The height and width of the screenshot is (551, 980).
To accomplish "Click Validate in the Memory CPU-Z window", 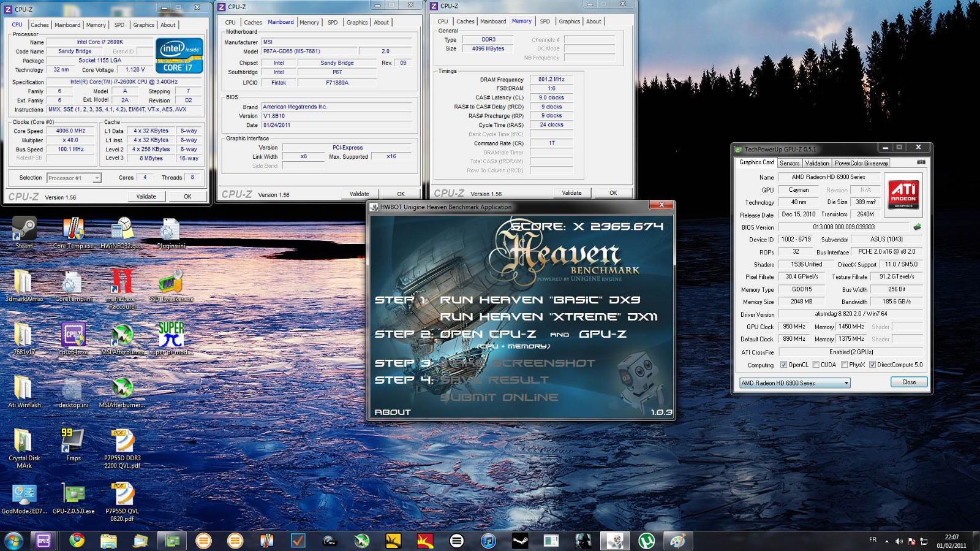I will tap(571, 193).
